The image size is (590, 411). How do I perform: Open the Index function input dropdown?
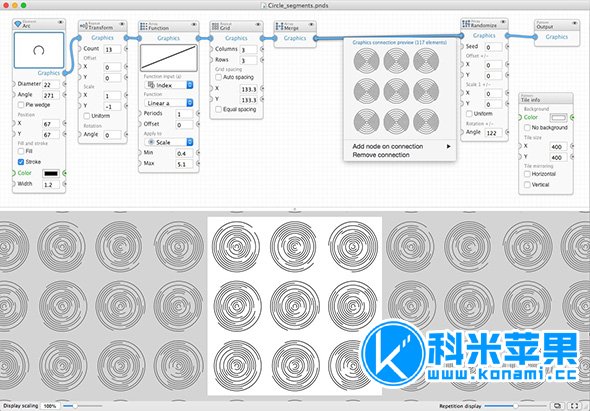coord(169,85)
